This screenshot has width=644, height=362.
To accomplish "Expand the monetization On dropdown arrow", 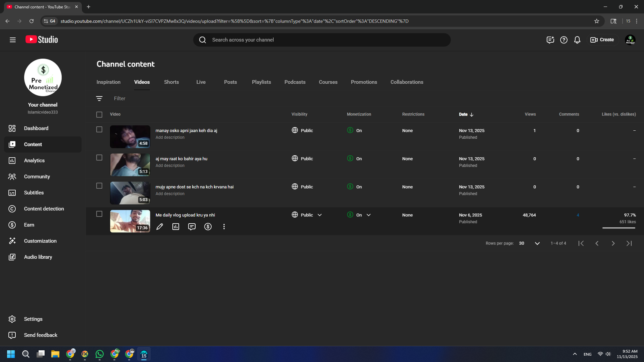I will (369, 215).
